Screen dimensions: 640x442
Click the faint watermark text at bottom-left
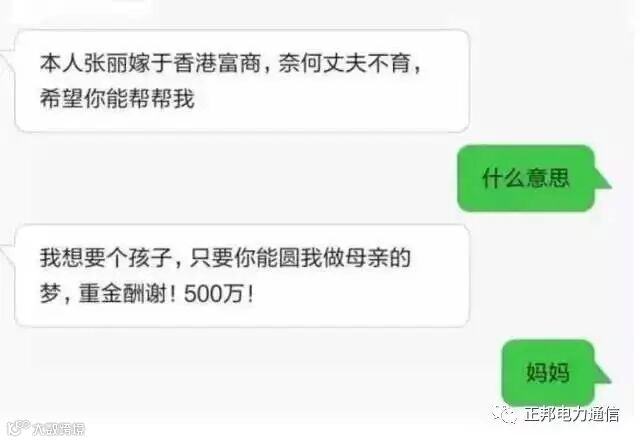pyautogui.click(x=58, y=429)
